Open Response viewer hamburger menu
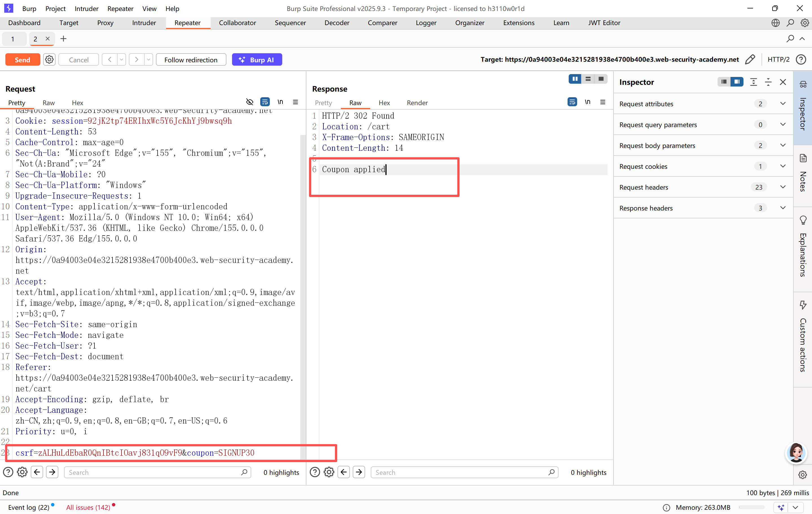Screen dimensions: 812x514 (603, 102)
